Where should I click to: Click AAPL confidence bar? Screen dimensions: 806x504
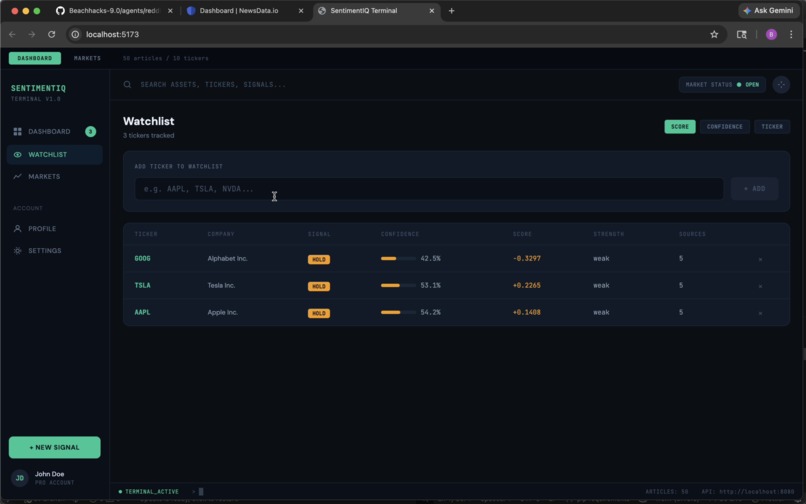coord(398,312)
